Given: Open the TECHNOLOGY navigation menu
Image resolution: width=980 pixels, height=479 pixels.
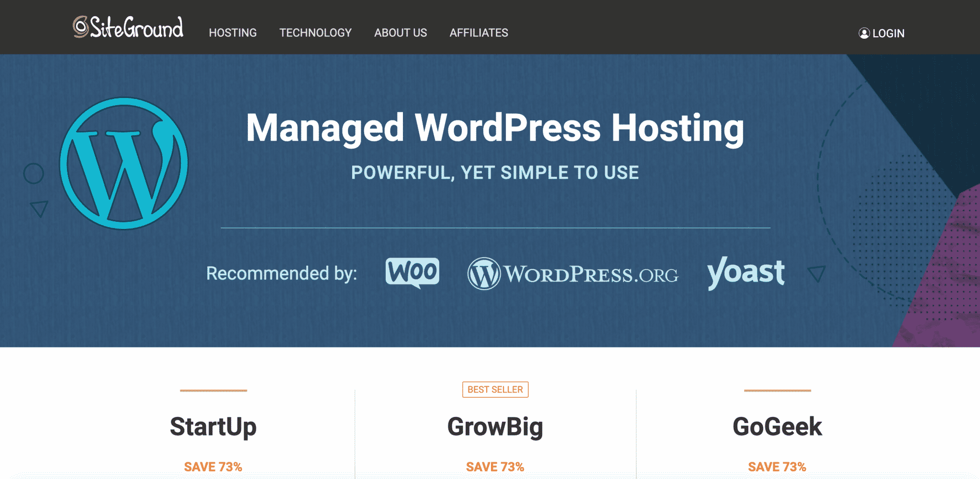Looking at the screenshot, I should click(316, 33).
